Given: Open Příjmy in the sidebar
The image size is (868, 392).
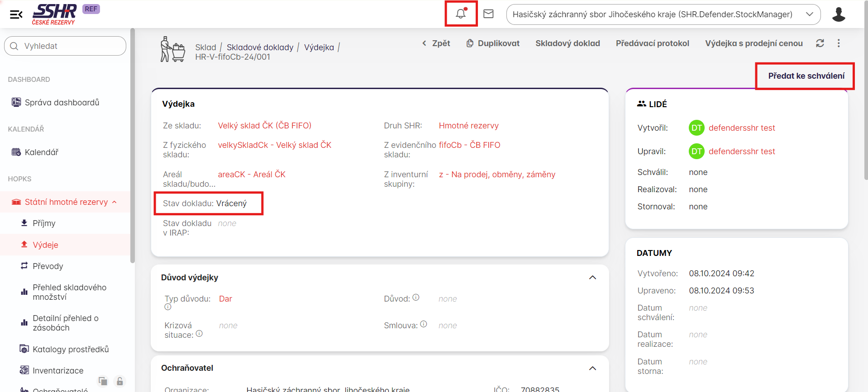Looking at the screenshot, I should pos(44,223).
